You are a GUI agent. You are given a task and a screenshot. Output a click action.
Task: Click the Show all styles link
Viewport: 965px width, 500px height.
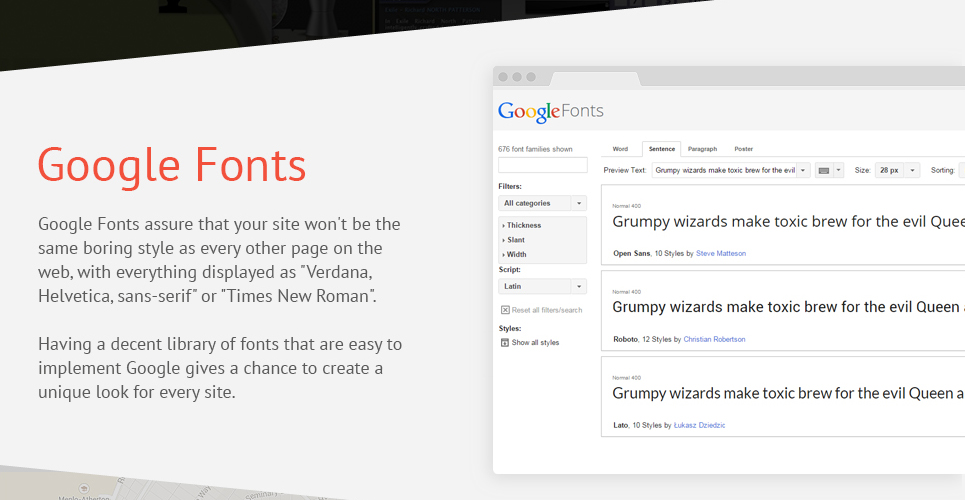(x=535, y=342)
